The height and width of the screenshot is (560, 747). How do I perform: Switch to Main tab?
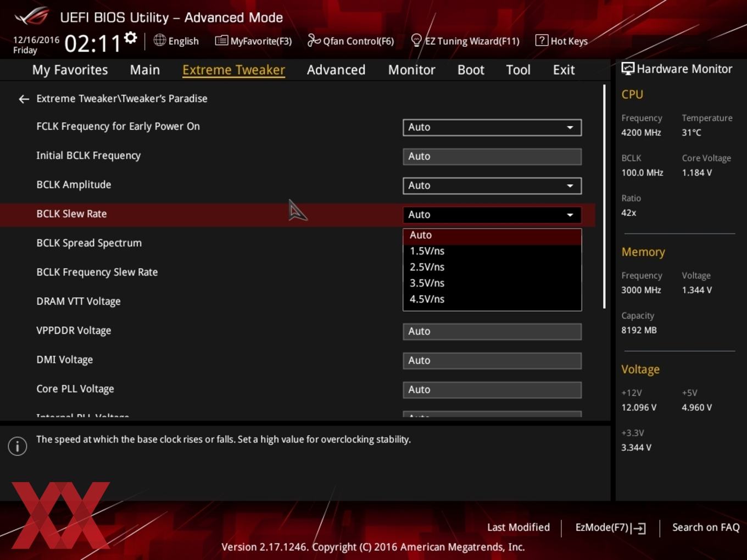145,70
